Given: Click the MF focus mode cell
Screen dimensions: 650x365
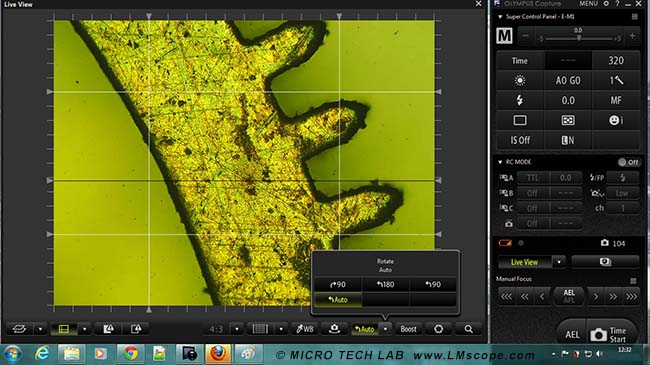Looking at the screenshot, I should pos(616,100).
